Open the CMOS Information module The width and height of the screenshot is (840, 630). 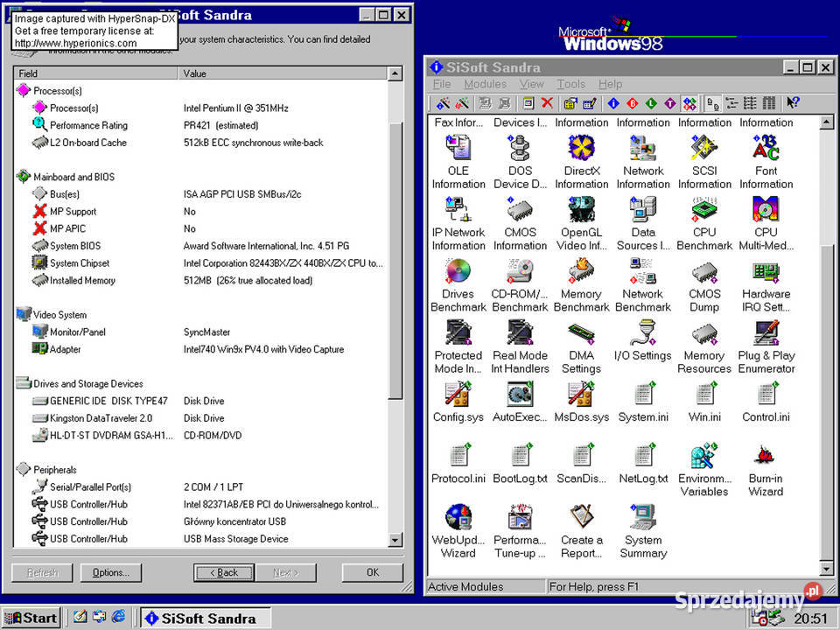coord(520,224)
